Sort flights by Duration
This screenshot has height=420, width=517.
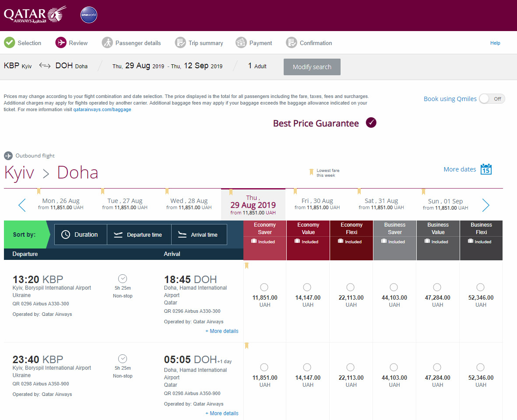click(81, 234)
